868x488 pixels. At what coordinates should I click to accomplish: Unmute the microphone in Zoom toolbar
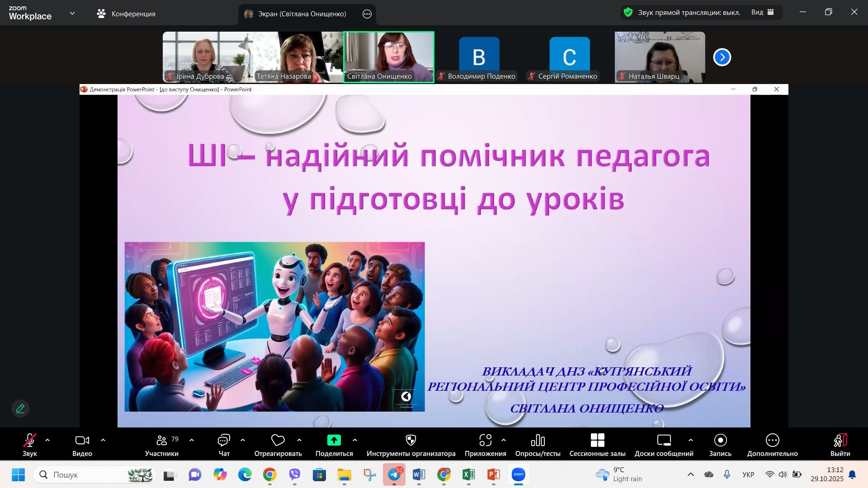coord(29,440)
